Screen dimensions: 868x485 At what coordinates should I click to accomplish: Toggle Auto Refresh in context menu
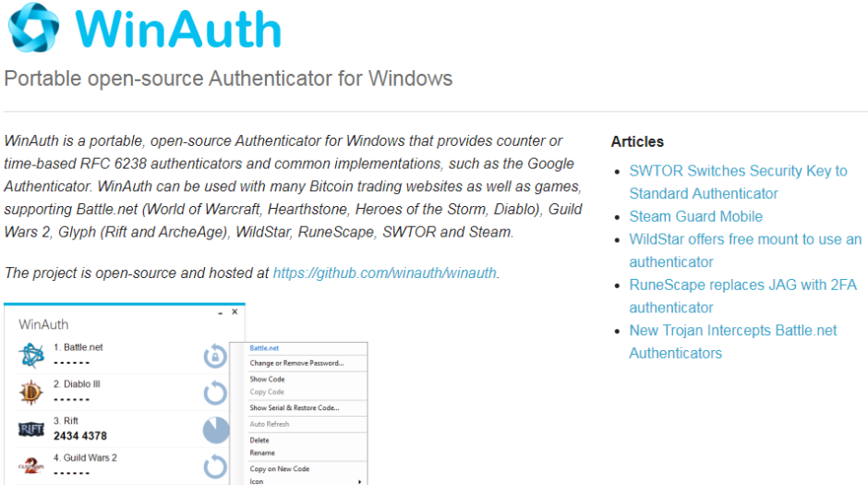point(269,424)
